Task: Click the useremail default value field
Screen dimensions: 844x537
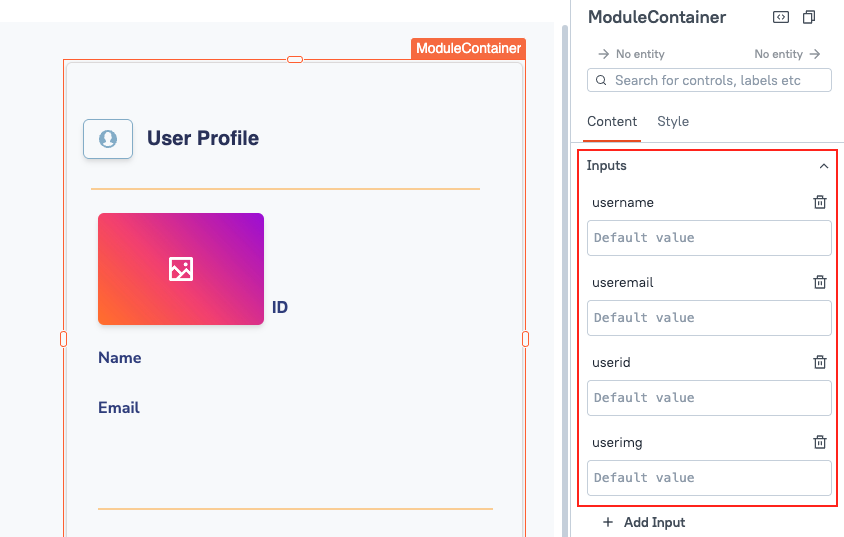Action: coord(709,318)
